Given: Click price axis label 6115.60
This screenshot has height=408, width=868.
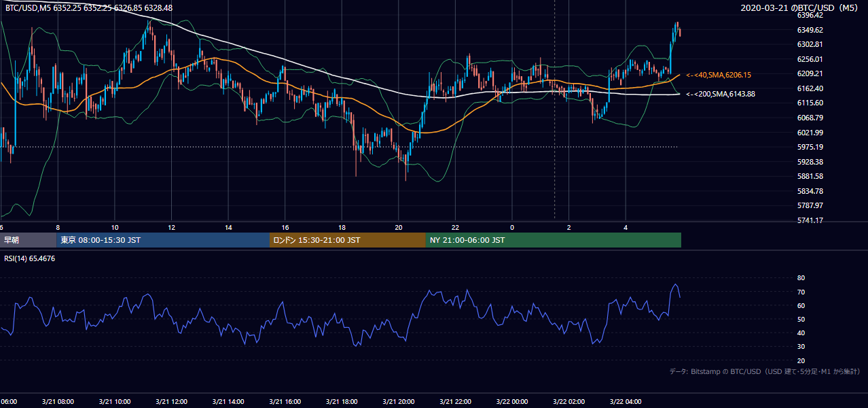Looking at the screenshot, I should 810,103.
